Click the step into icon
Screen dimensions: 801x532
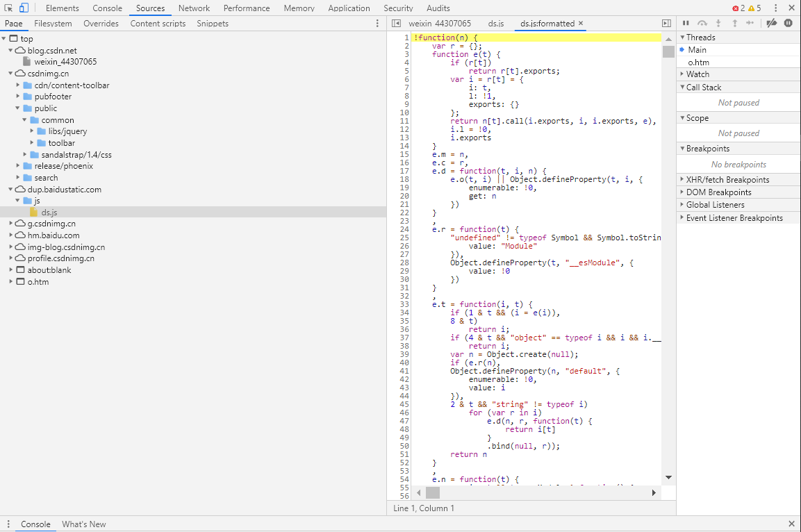(x=718, y=23)
